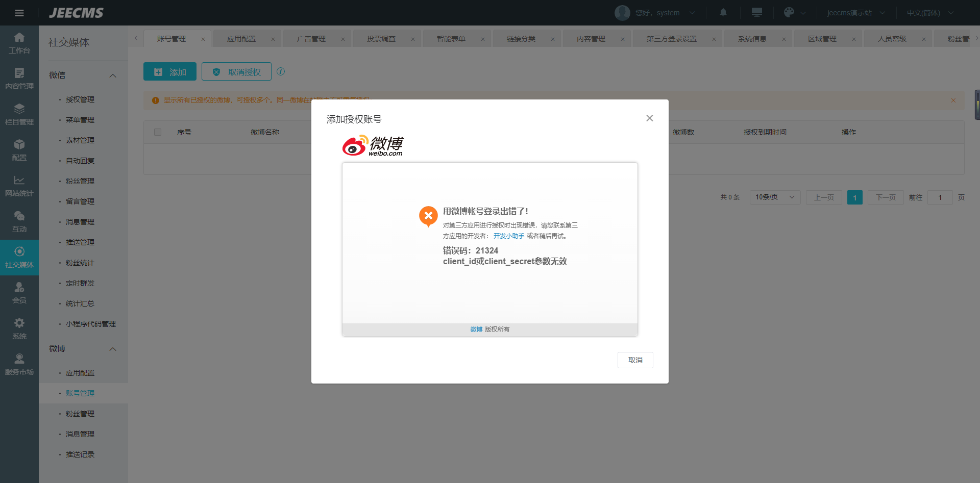The width and height of the screenshot is (980, 483).
Task: Open 账号管理 under 微博
Action: pyautogui.click(x=80, y=393)
